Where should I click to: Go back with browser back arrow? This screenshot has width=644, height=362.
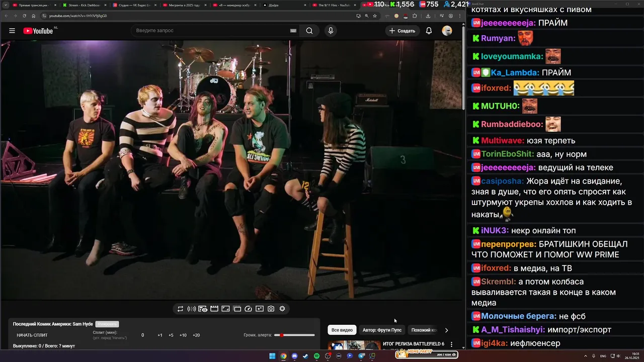[6, 16]
